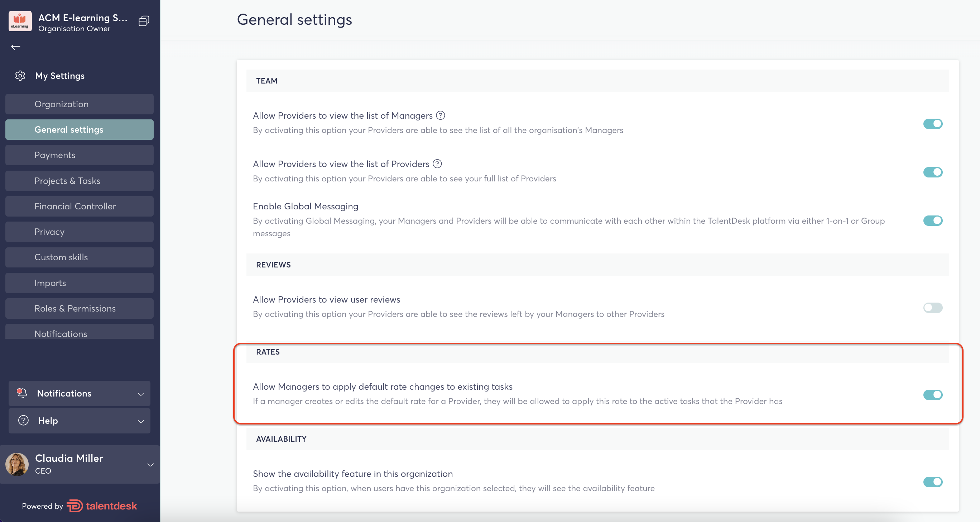Open the organisation switcher icon
Viewport: 980px width, 522px height.
tap(143, 21)
